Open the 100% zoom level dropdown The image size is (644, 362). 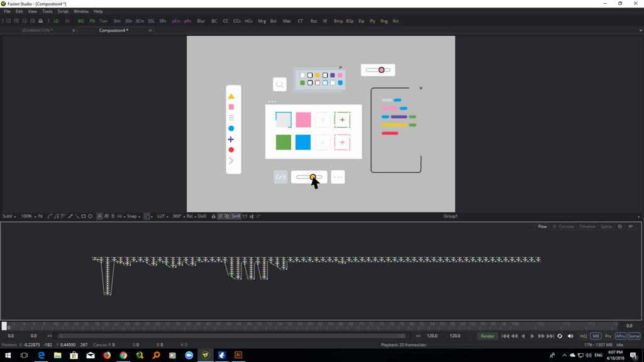pyautogui.click(x=27, y=216)
